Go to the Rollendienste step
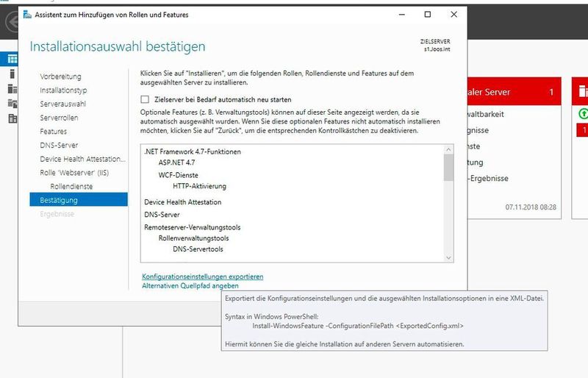 [x=71, y=186]
